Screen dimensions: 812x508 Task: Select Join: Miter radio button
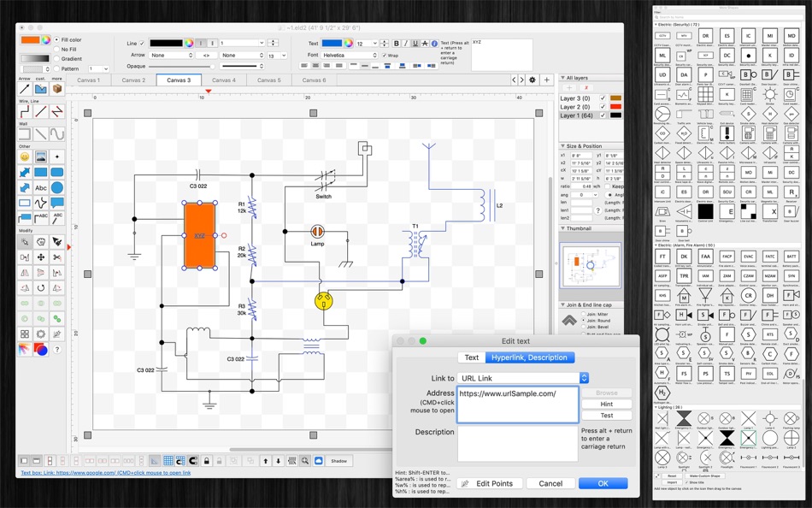pos(584,314)
